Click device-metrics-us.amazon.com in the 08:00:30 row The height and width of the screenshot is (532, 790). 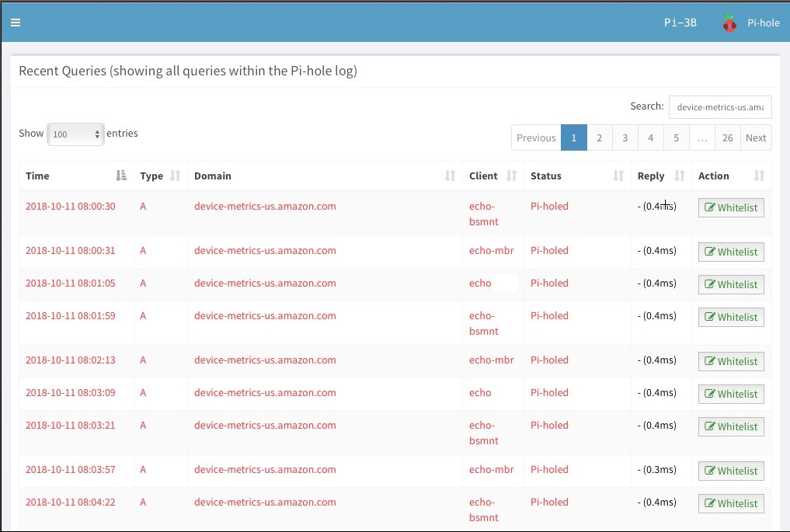tap(265, 206)
